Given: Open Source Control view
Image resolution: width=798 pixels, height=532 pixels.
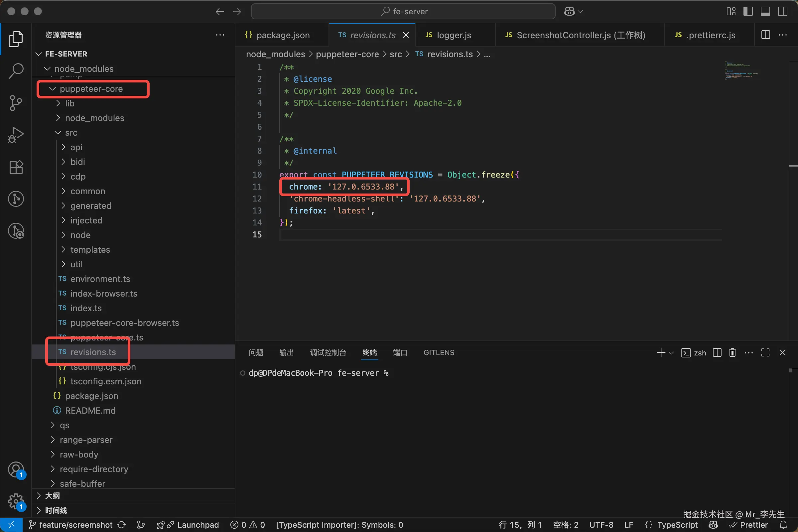Looking at the screenshot, I should coord(16,103).
